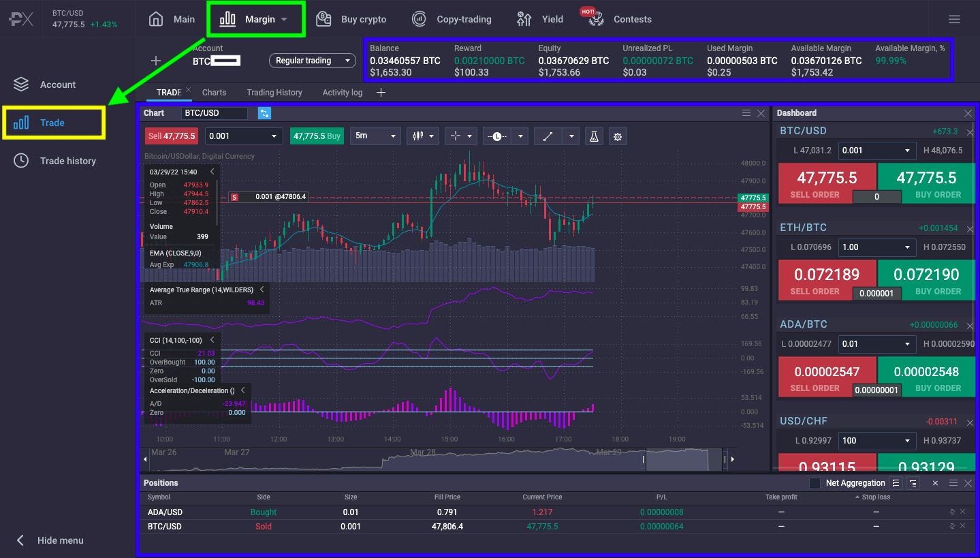The width and height of the screenshot is (980, 558).
Task: Click the expand-all rows icon in Positions
Action: 896,483
